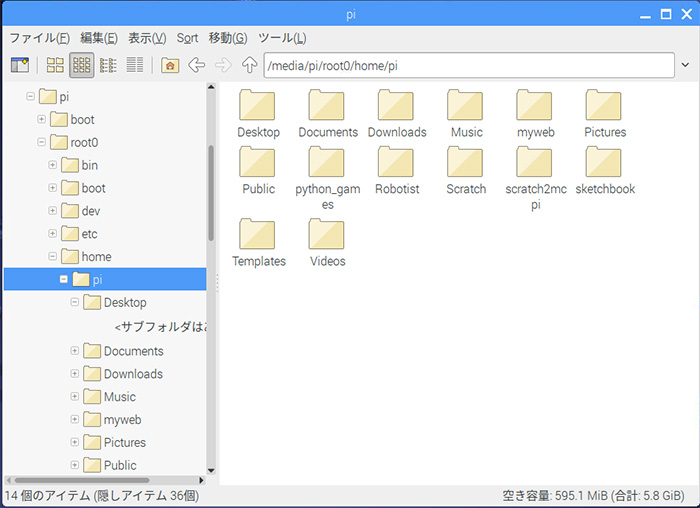Switch to compact list view
Screen dimensions: 700x508
(108, 66)
